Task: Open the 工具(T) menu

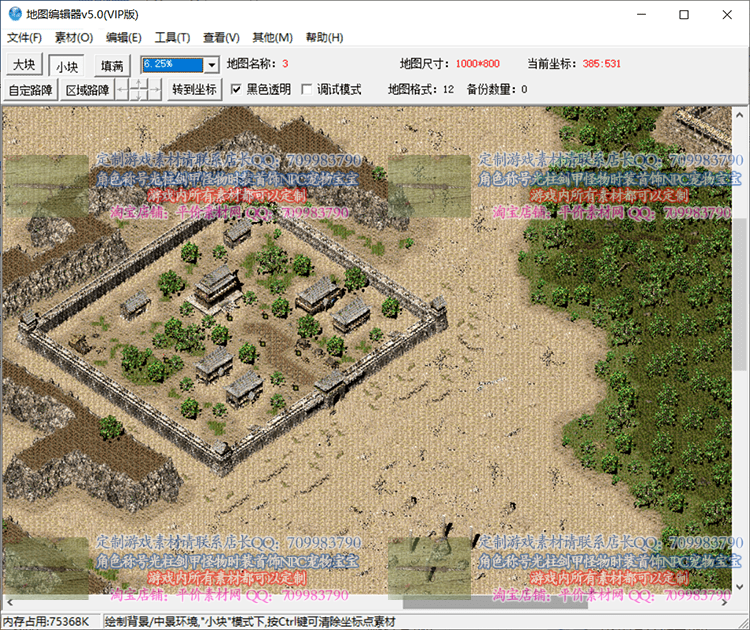Action: pos(173,37)
